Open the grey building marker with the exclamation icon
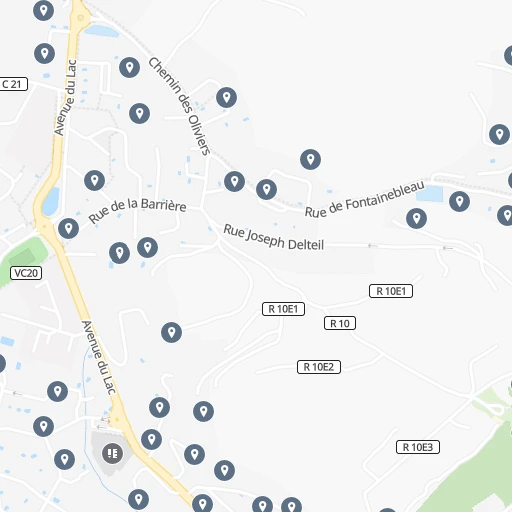Image resolution: width=512 pixels, height=512 pixels. 112,453
